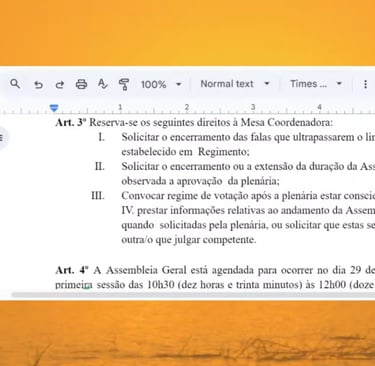The image size is (375, 366).
Task: Click 'estabelecido em Regimento;' line
Action: (x=185, y=152)
